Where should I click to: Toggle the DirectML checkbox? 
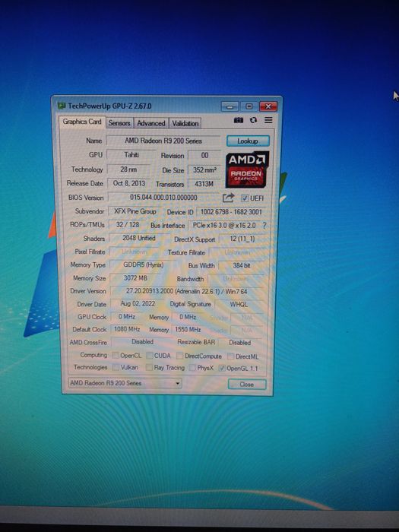(x=231, y=356)
